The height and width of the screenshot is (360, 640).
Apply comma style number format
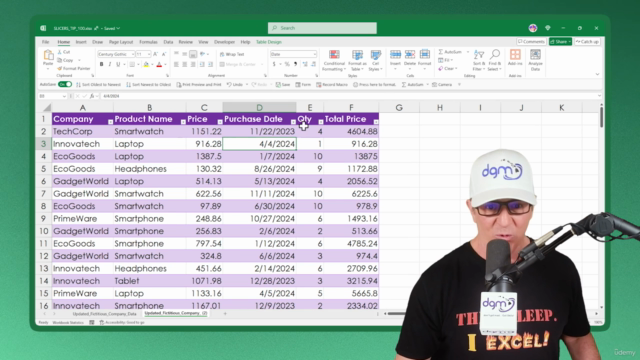(x=295, y=64)
